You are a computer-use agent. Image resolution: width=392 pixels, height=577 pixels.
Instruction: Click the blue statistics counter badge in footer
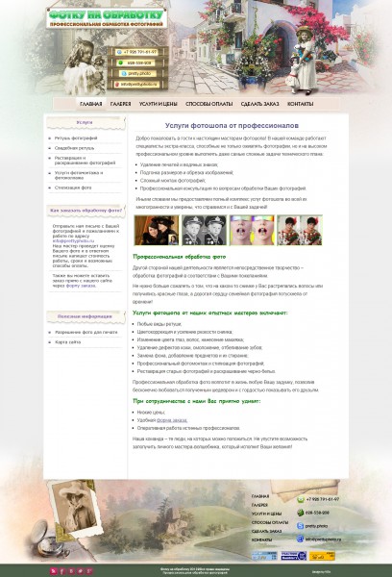[x=264, y=556]
